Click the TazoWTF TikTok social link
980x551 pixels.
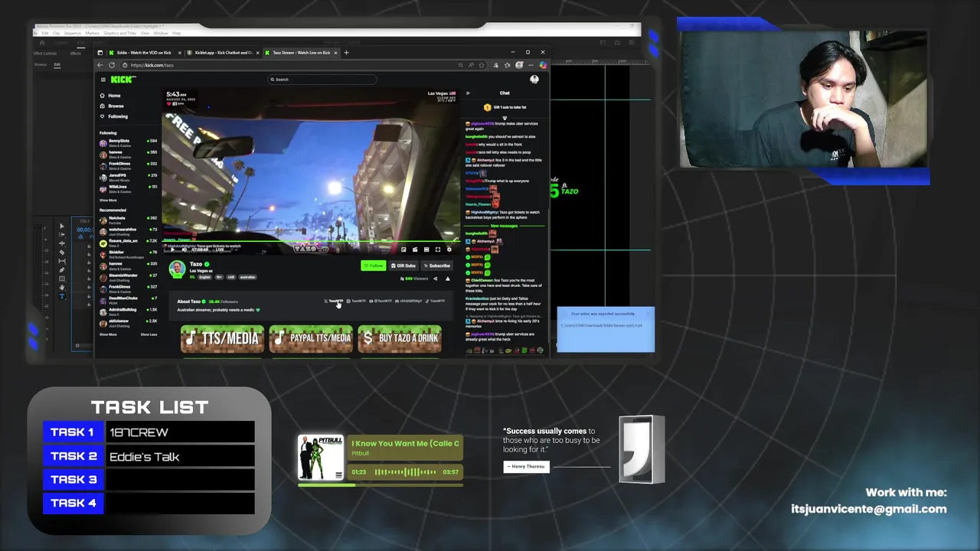434,301
